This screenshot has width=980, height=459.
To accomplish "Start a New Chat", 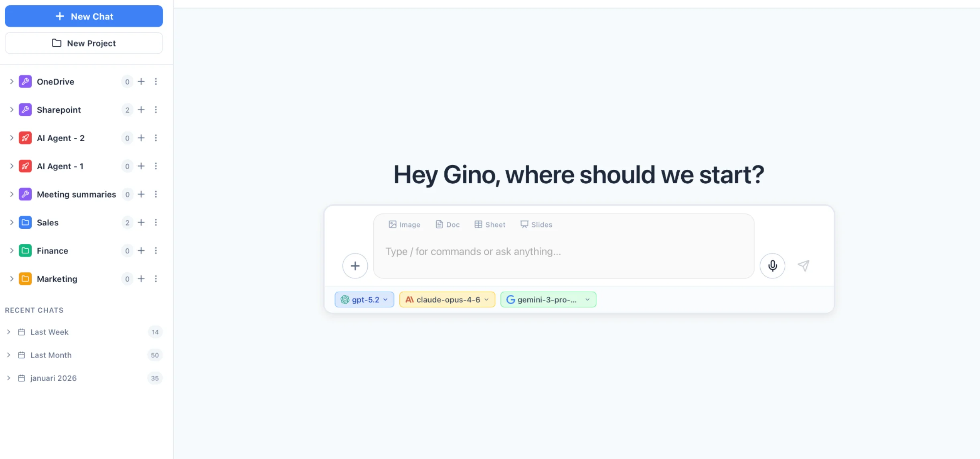I will click(84, 16).
